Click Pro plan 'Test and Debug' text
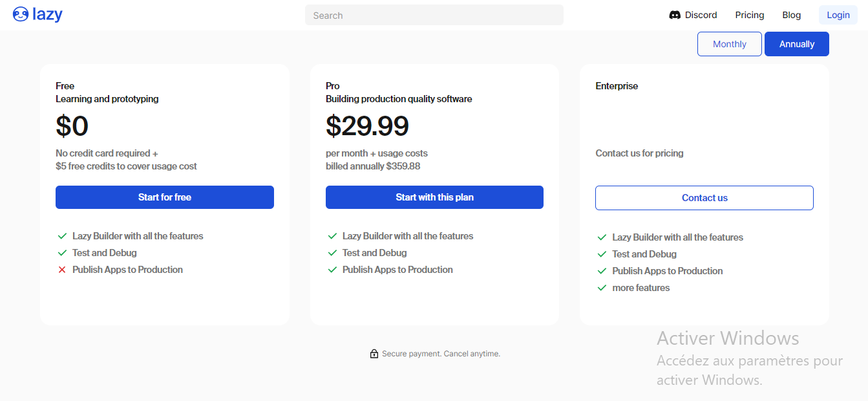 click(375, 253)
